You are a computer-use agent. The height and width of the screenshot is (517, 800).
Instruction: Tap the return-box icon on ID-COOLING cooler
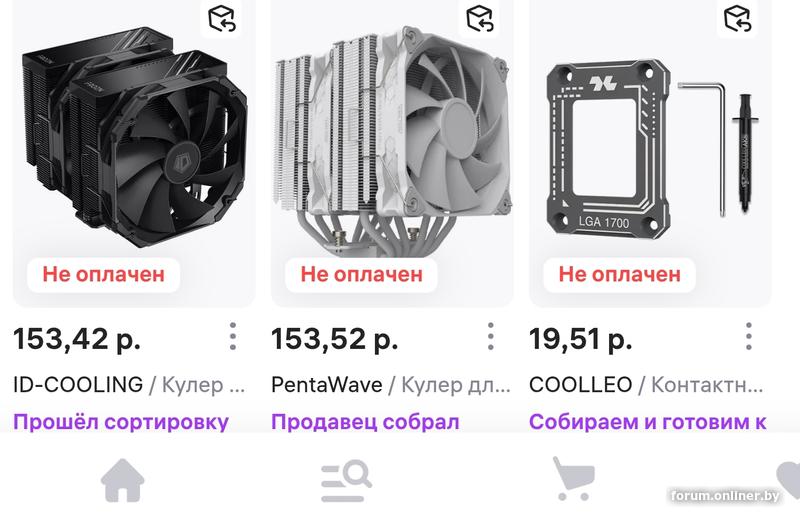(x=221, y=18)
